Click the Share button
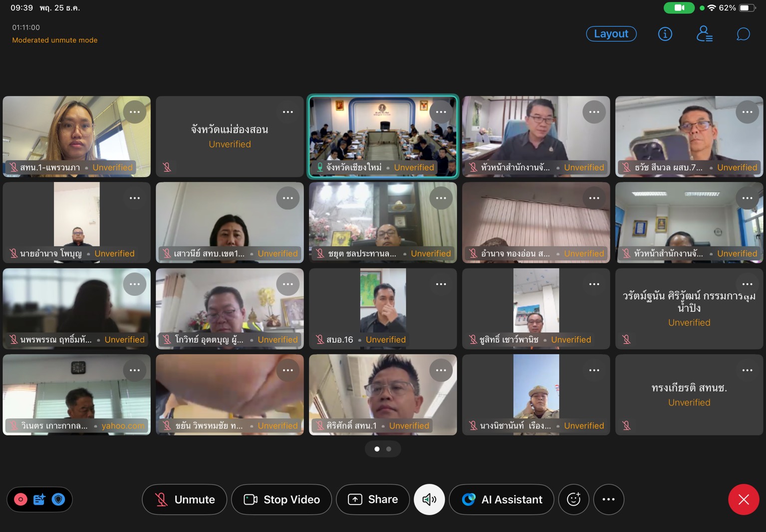 click(x=373, y=499)
